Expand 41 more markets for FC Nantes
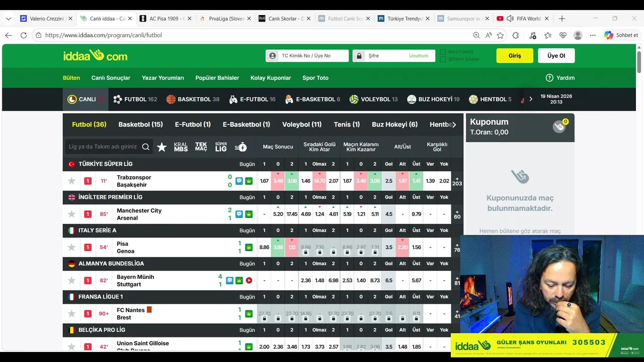 tap(457, 314)
